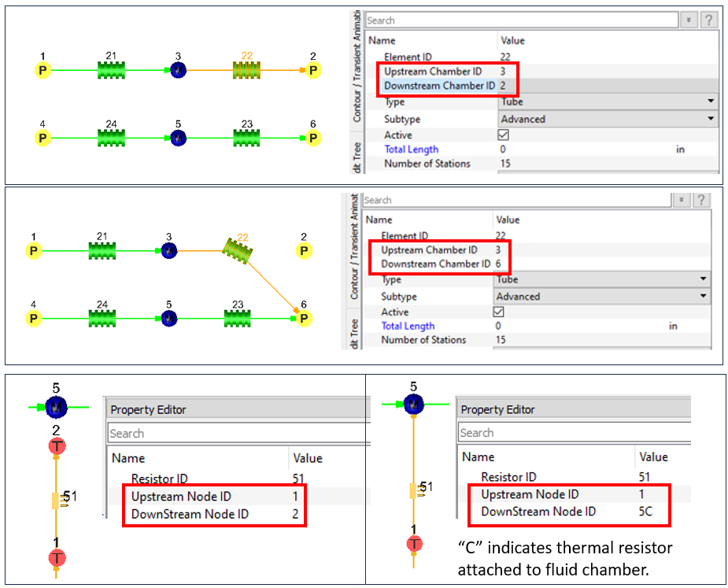This screenshot has width=728, height=588.
Task: Switch to the Edit Tree tab in the top panel
Action: pyautogui.click(x=357, y=157)
